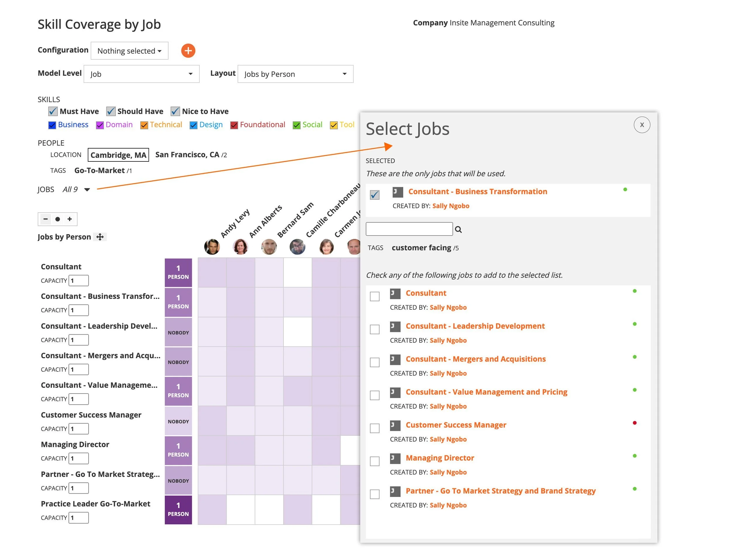Viewport: 731px width, 560px height.
Task: Open the Layout Jobs by Person dropdown
Action: coord(295,74)
